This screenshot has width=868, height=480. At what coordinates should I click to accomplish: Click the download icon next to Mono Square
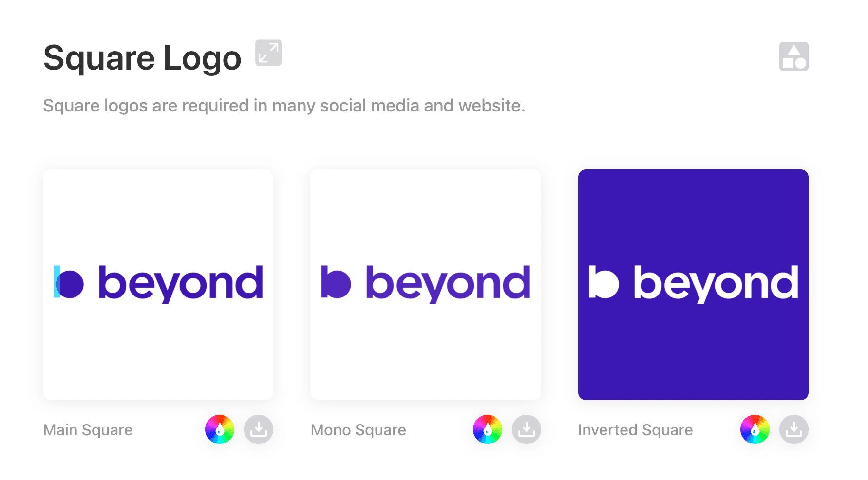(x=526, y=429)
